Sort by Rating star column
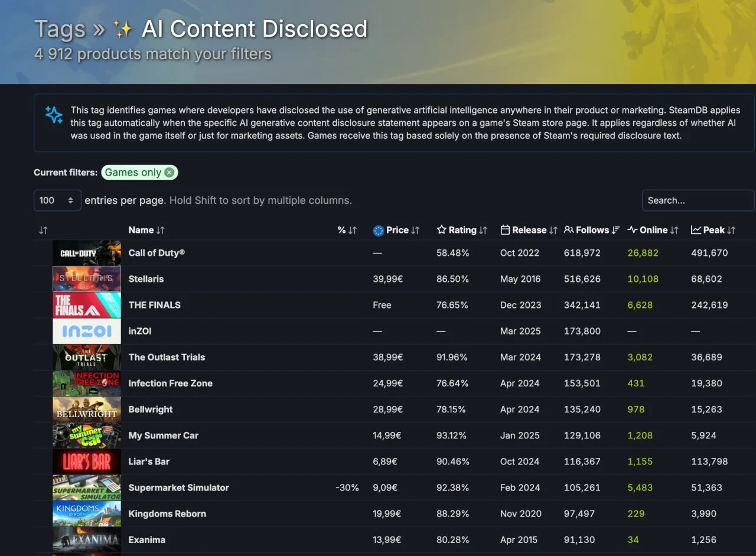This screenshot has height=556, width=756. tap(462, 230)
